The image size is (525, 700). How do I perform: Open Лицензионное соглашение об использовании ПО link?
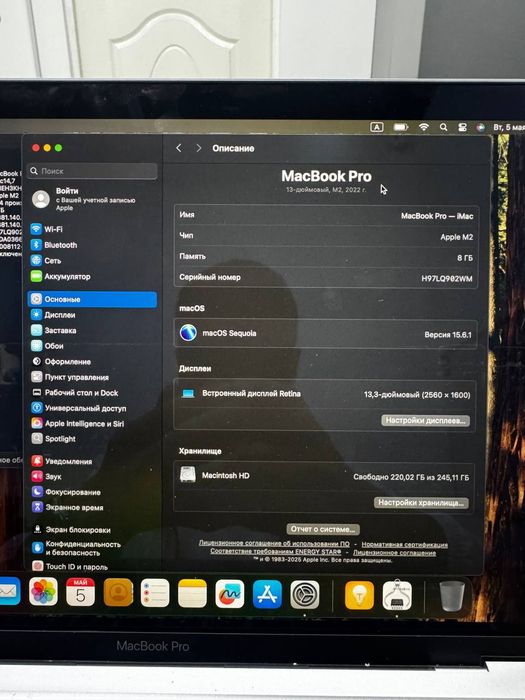(274, 544)
